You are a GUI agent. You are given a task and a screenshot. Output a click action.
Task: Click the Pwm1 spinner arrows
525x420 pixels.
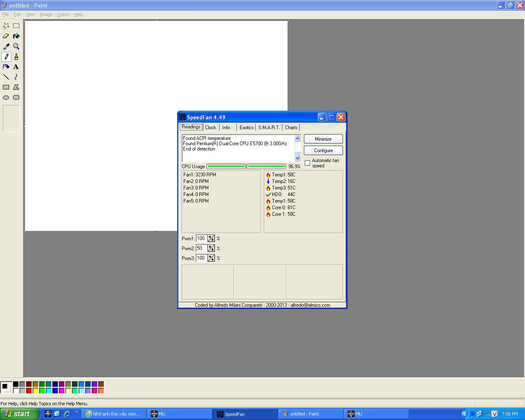(211, 238)
